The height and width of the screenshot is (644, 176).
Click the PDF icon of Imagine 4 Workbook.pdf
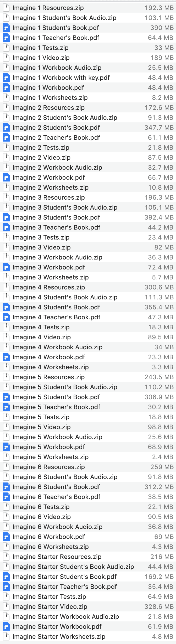(x=6, y=357)
